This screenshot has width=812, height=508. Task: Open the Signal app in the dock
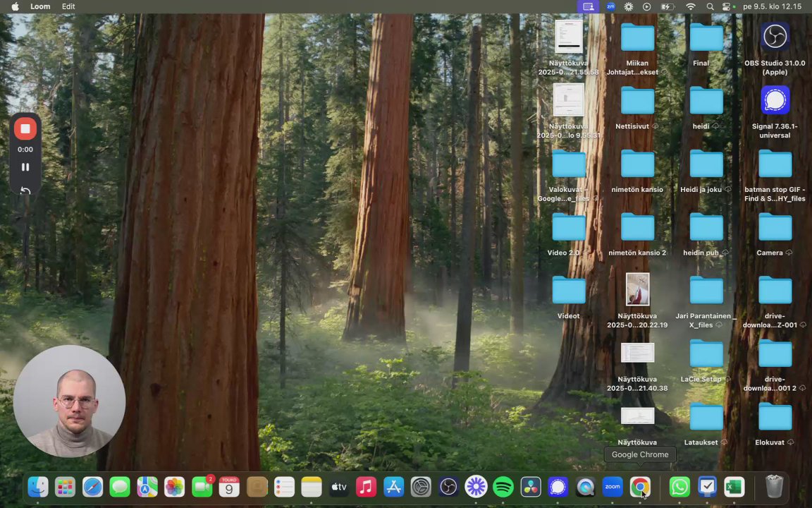pos(558,487)
